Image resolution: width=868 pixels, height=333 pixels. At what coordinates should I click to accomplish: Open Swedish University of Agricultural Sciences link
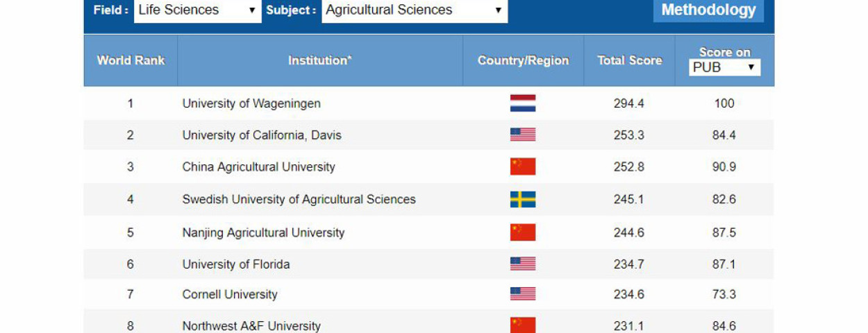(299, 199)
